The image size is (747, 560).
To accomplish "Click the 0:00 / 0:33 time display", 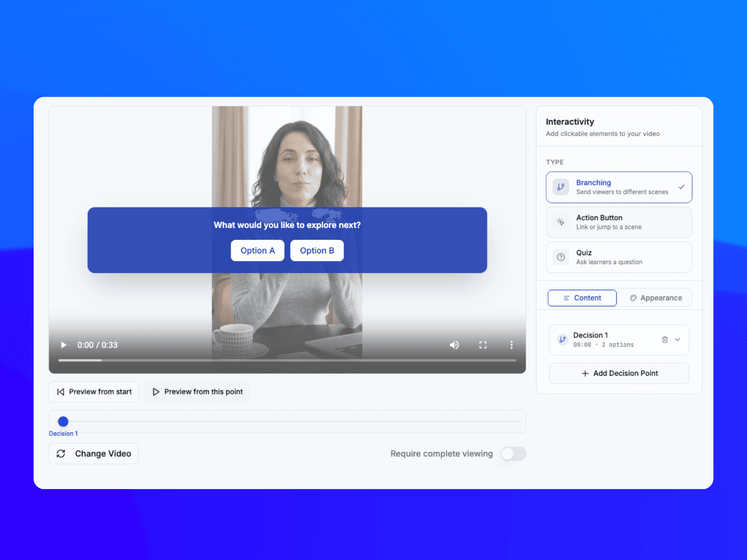I will pos(98,345).
